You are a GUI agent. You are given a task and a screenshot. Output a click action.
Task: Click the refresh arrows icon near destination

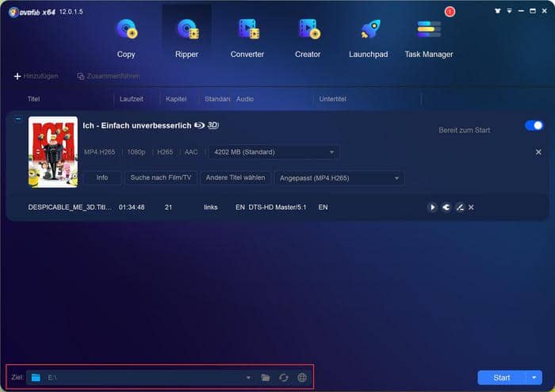point(284,378)
